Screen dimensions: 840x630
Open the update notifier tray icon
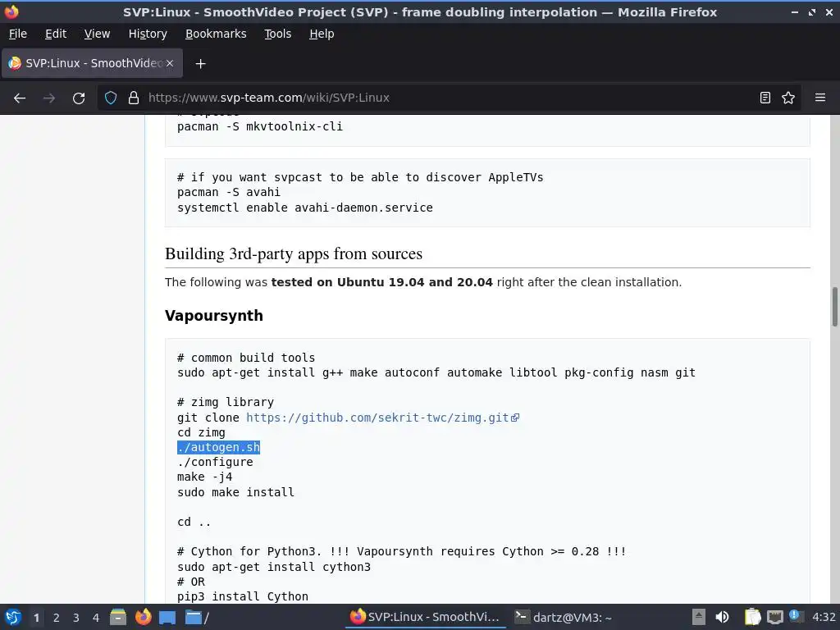coord(796,617)
